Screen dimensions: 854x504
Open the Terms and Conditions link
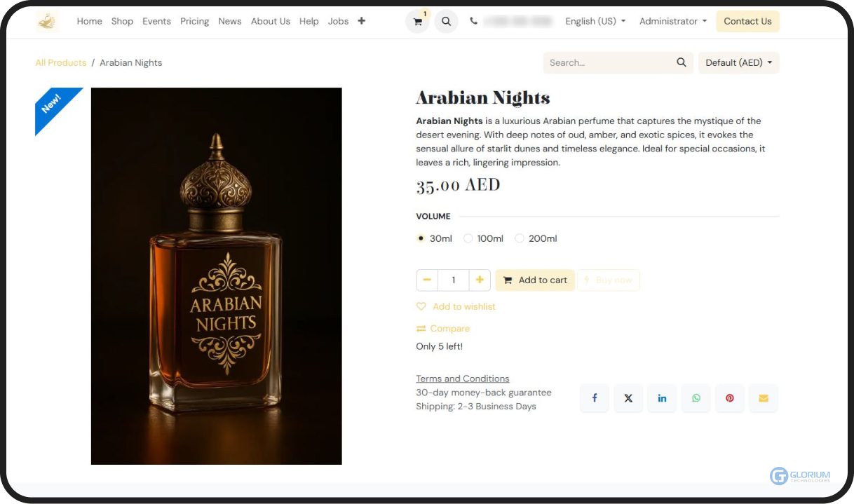(463, 379)
